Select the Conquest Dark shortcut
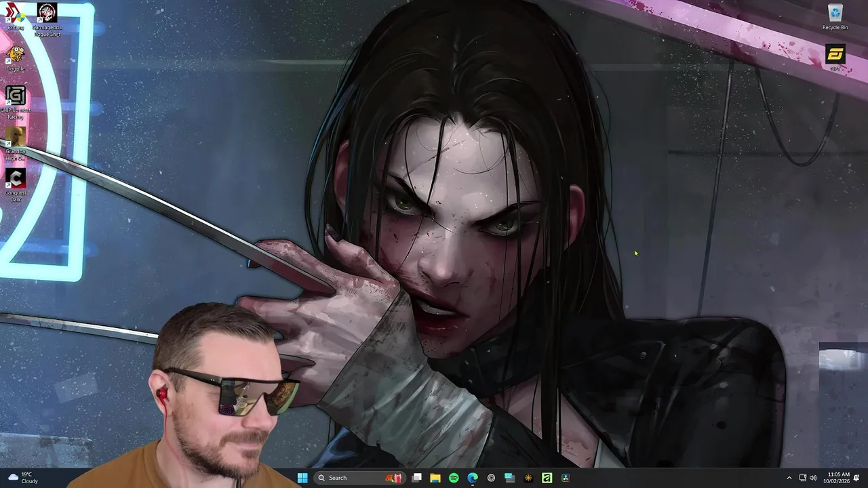The image size is (868, 488). click(15, 185)
